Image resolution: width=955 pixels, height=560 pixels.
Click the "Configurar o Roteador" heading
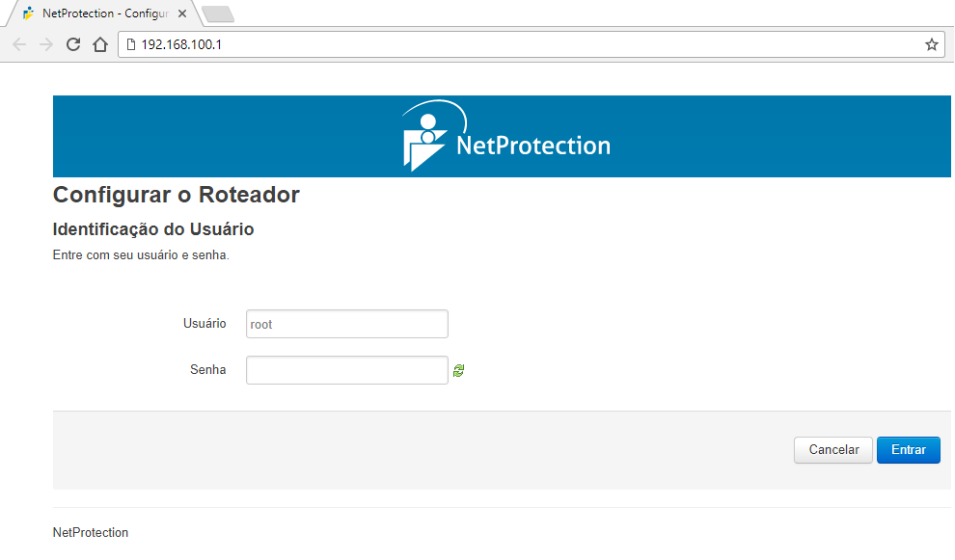(176, 195)
